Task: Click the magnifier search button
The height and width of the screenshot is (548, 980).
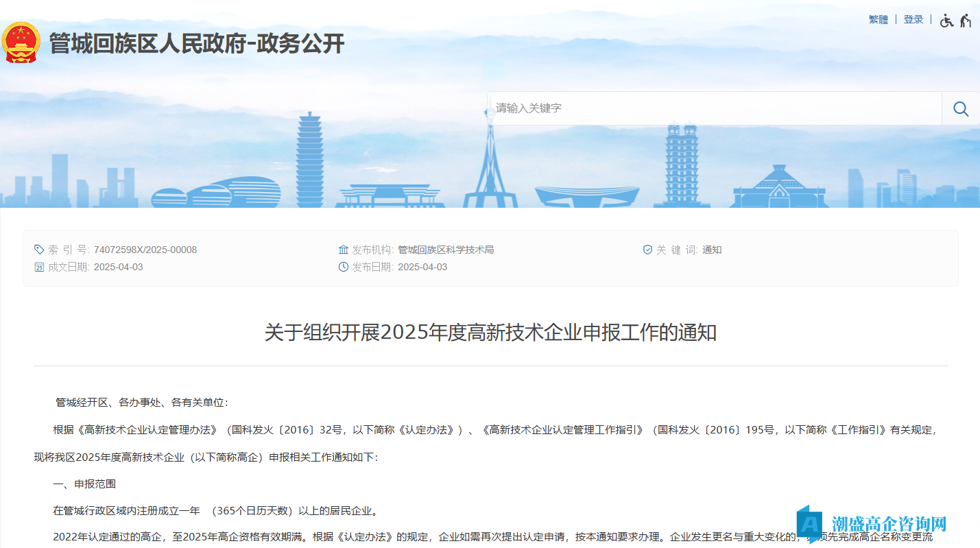Action: (960, 108)
